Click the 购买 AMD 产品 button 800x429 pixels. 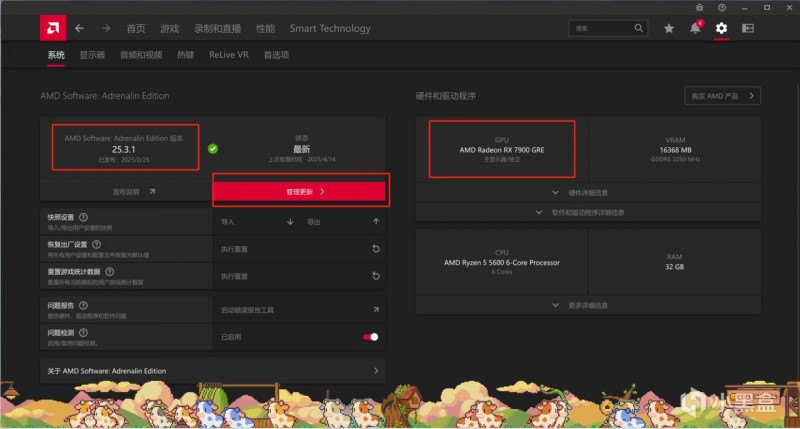[722, 96]
